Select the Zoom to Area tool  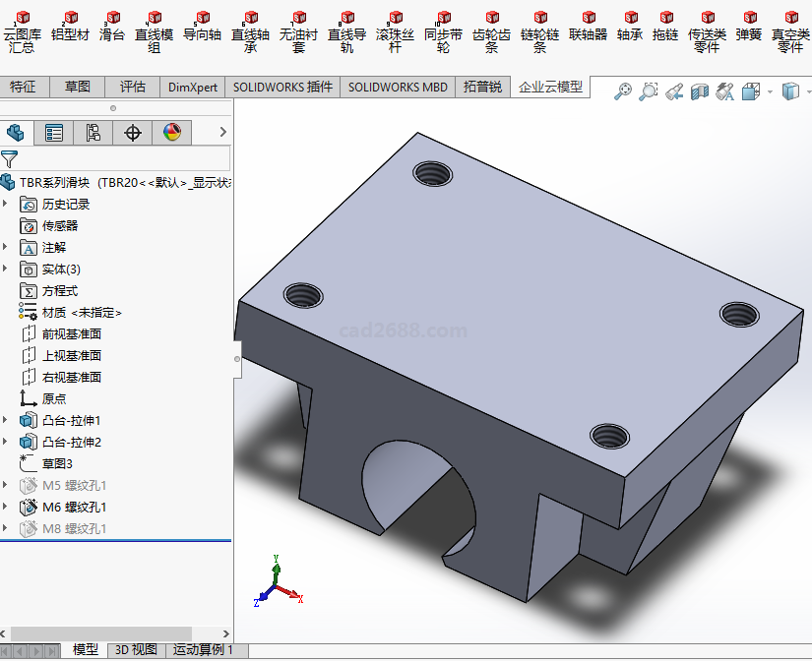tap(648, 91)
